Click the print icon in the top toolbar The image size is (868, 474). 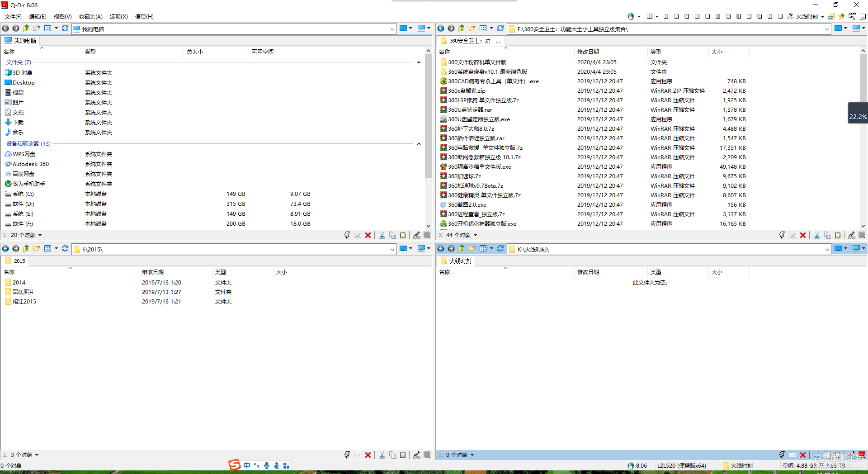pyautogui.click(x=831, y=16)
